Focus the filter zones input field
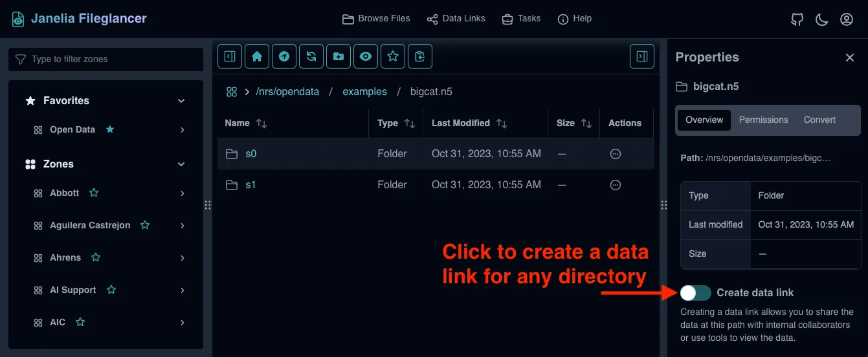Viewport: 868px width, 357px height. coord(106,59)
